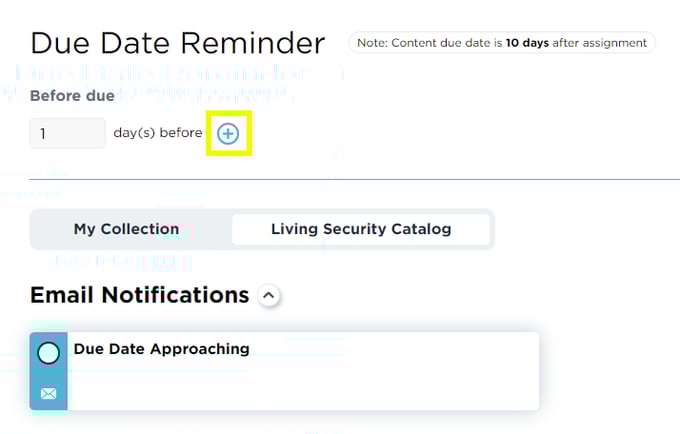Click the divider line below reminder settings
The image size is (680, 434).
coord(354,179)
